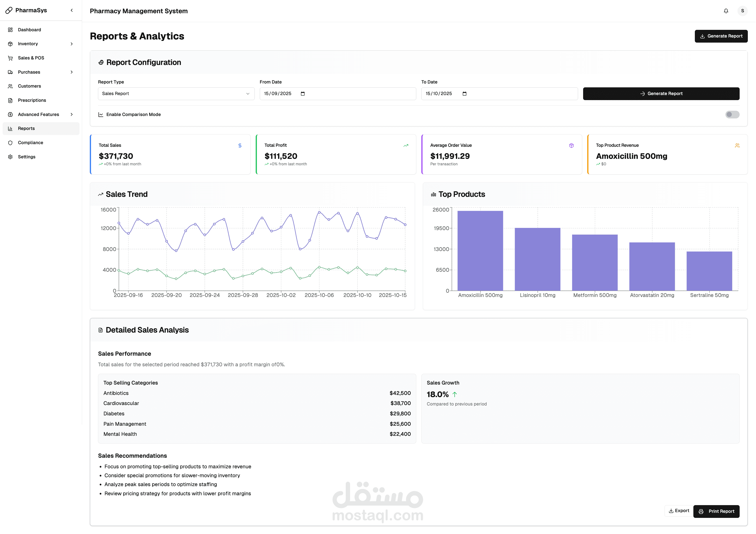Screen dimensions: 756x534
Task: Click the Dashboard grid icon
Action: tap(10, 30)
